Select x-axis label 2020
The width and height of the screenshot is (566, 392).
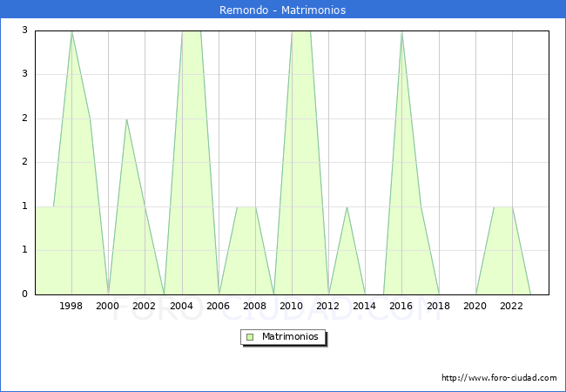click(475, 306)
